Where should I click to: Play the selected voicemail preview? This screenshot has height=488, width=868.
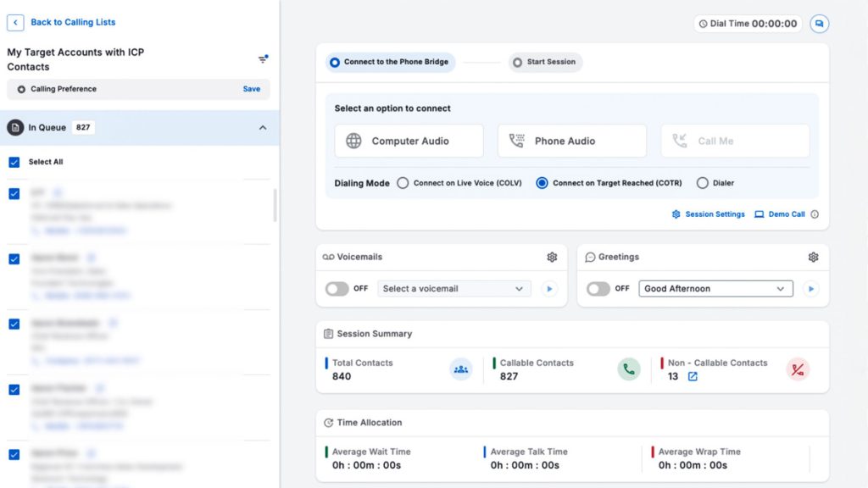click(x=549, y=289)
